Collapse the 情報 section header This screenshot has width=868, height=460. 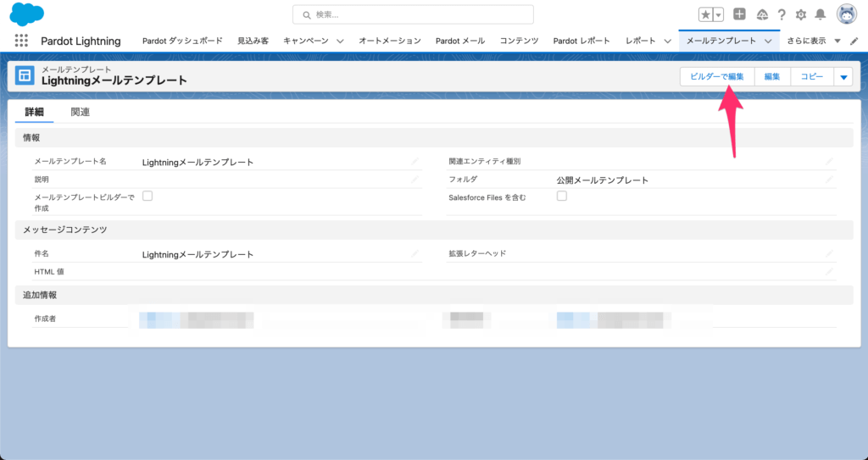434,138
